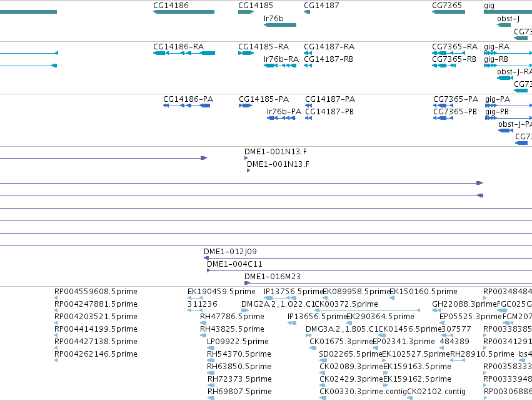
Task: Select the CG14186 gene label
Action: point(171,6)
